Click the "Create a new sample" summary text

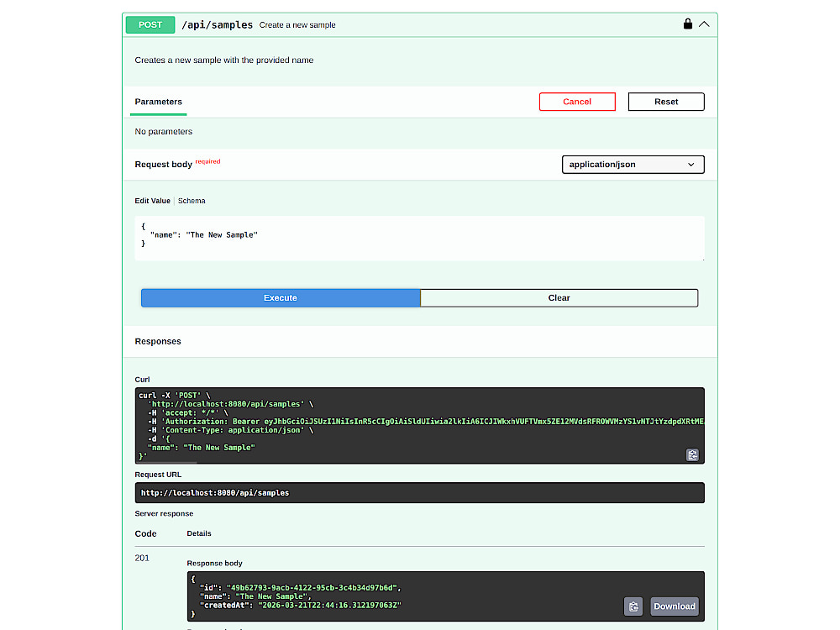(x=297, y=25)
